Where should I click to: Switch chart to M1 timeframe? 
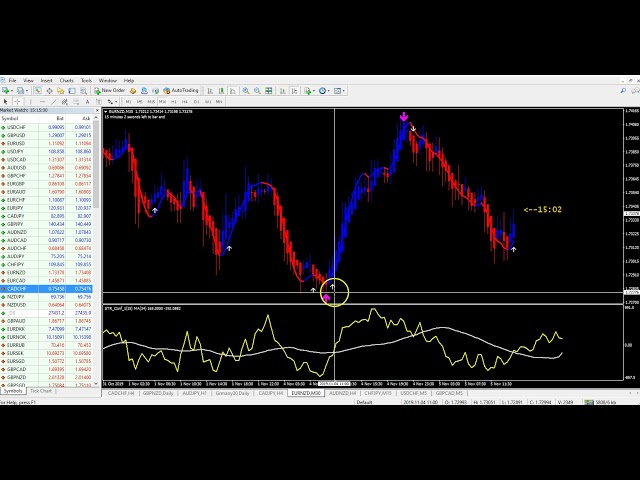pyautogui.click(x=128, y=101)
